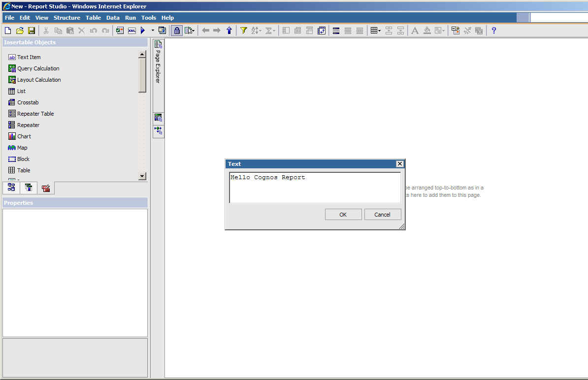588x380 pixels.
Task: Select Crosstab in Insertable Objects
Action: (28, 102)
